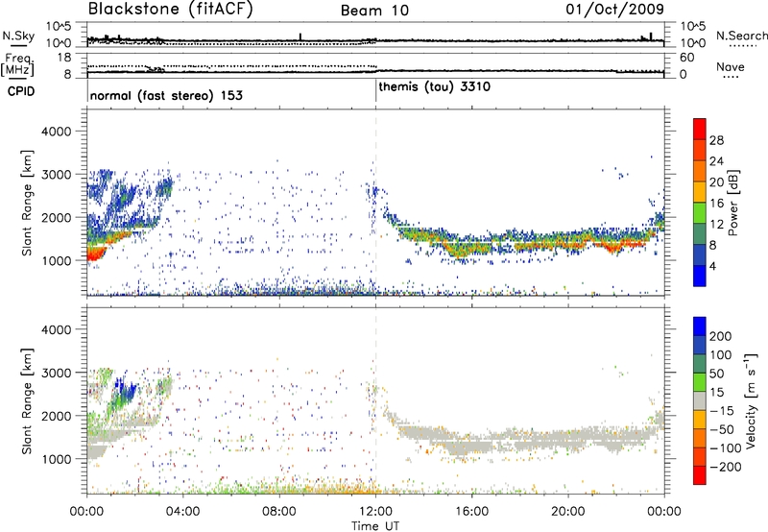768x532 pixels.
Task: Click the Blackstone (fitACF) plot title
Action: [171, 9]
